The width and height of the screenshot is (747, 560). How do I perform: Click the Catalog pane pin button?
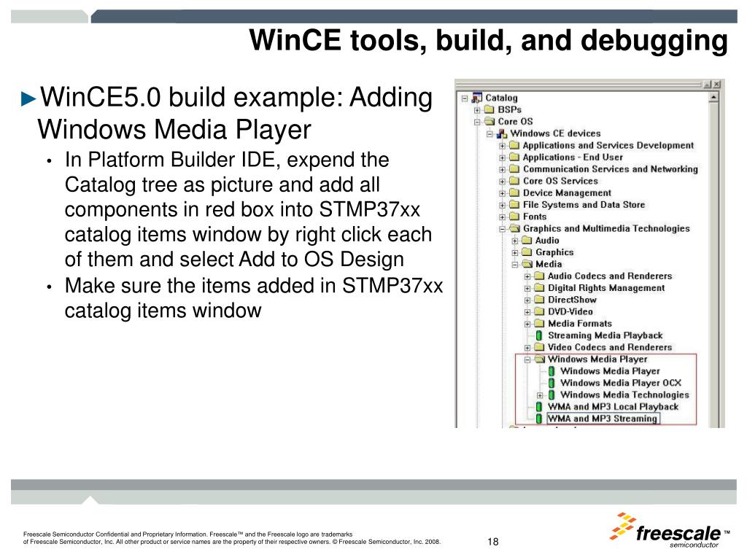708,85
